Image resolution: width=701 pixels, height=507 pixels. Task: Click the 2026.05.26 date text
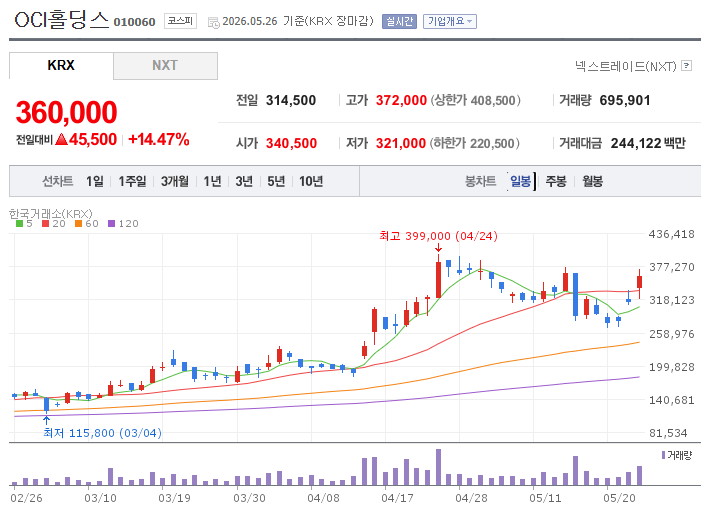[x=250, y=21]
